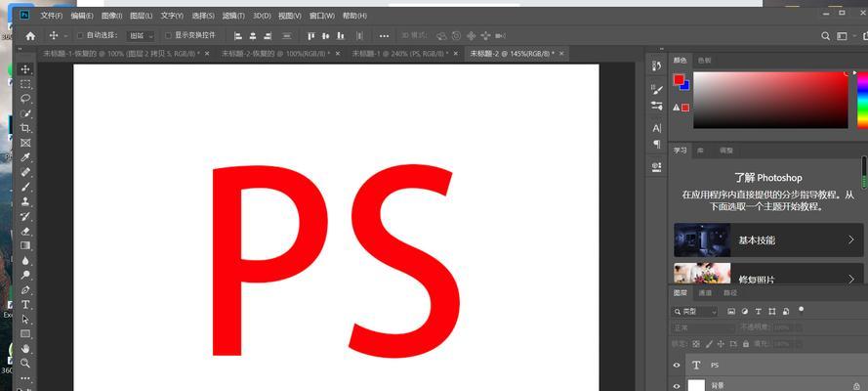
Task: Click inside the color picker gradient field
Action: pyautogui.click(x=770, y=101)
